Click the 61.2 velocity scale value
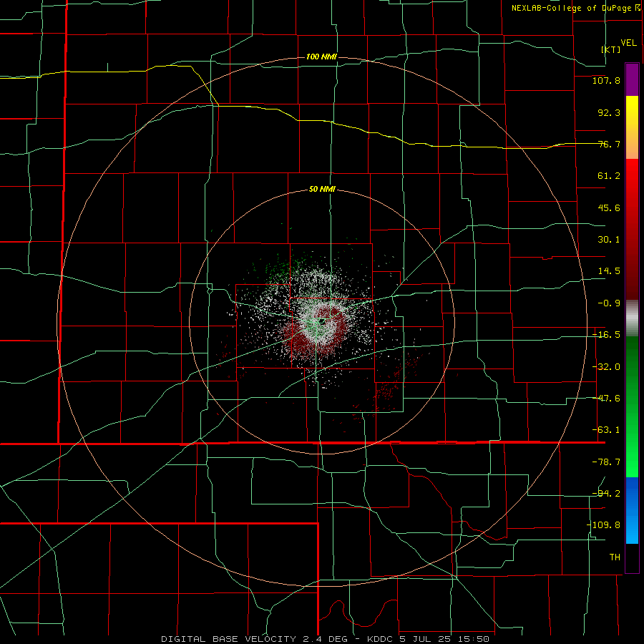644x644 pixels. pyautogui.click(x=609, y=176)
